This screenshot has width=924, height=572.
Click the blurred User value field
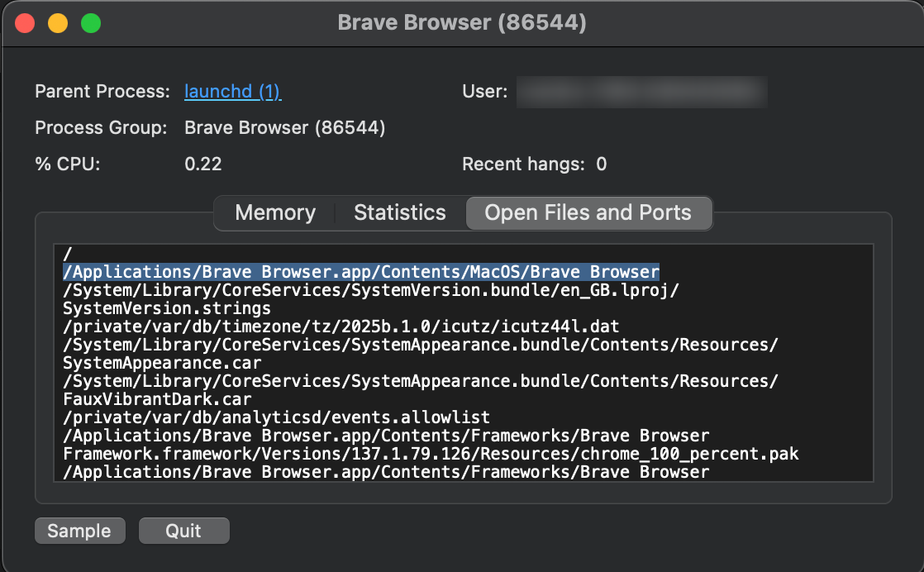(x=641, y=92)
